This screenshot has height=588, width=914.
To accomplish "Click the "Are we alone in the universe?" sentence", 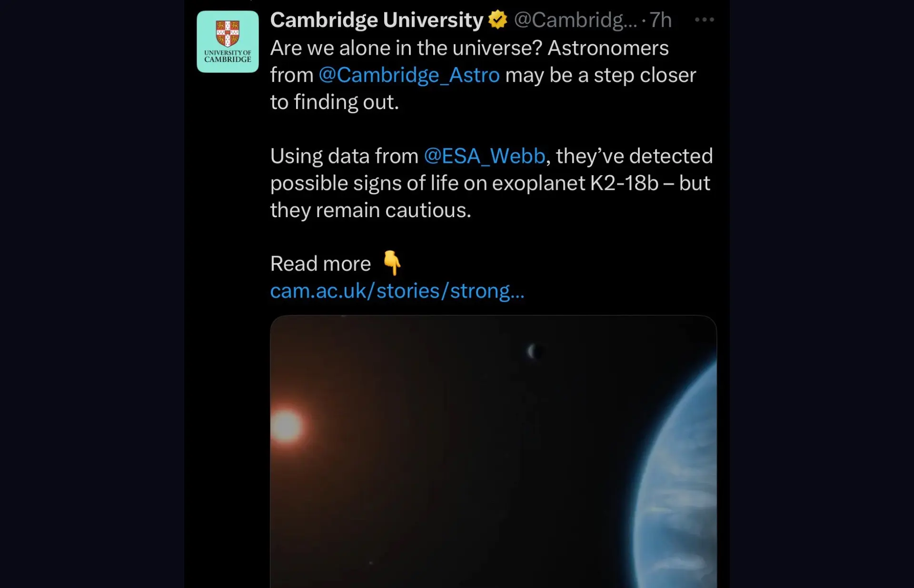I will (406, 48).
